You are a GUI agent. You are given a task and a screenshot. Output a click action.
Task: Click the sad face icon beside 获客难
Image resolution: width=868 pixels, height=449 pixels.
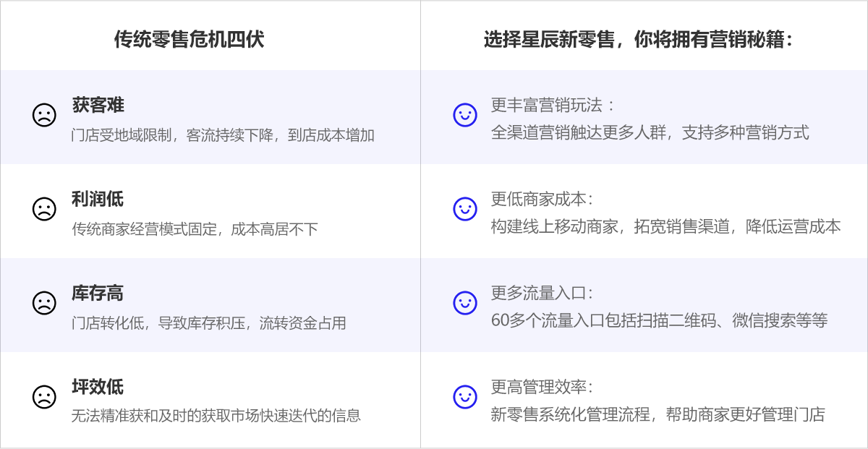pyautogui.click(x=44, y=115)
